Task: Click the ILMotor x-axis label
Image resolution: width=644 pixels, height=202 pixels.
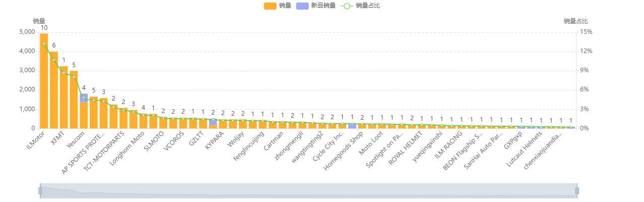Action: click(35, 139)
